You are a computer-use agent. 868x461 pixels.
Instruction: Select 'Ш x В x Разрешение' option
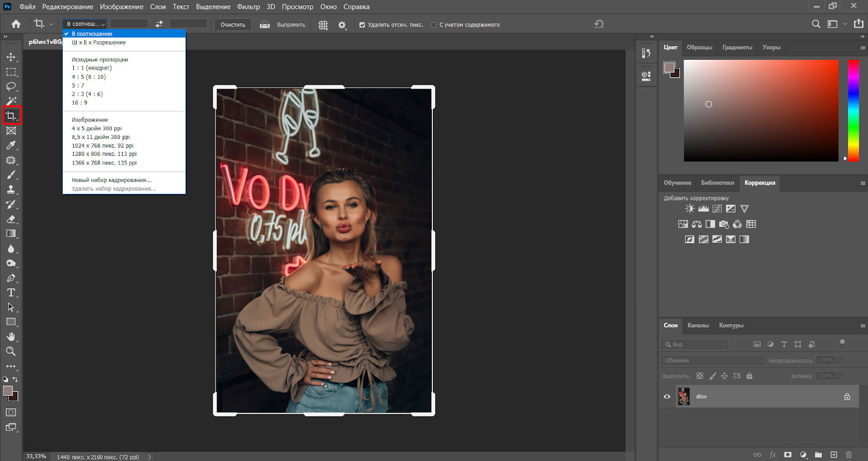99,42
